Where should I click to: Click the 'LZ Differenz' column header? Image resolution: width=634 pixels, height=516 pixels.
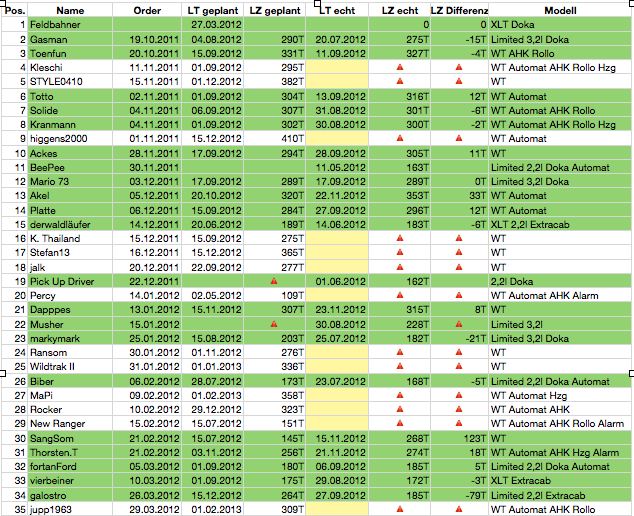pos(459,11)
